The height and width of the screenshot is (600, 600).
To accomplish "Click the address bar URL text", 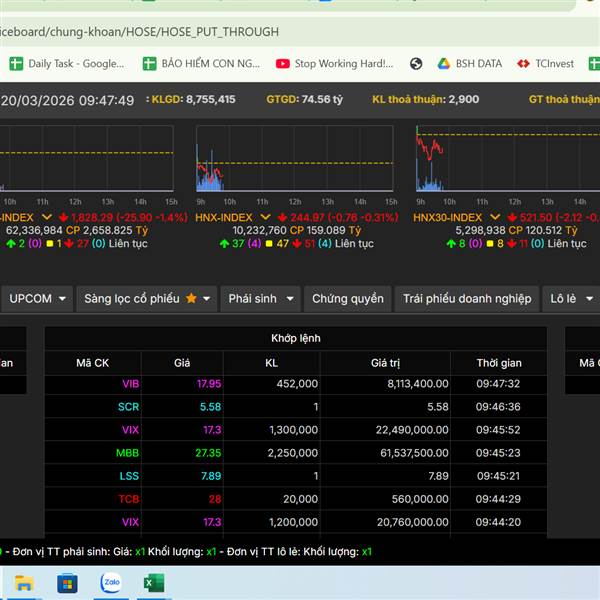I will 139,32.
